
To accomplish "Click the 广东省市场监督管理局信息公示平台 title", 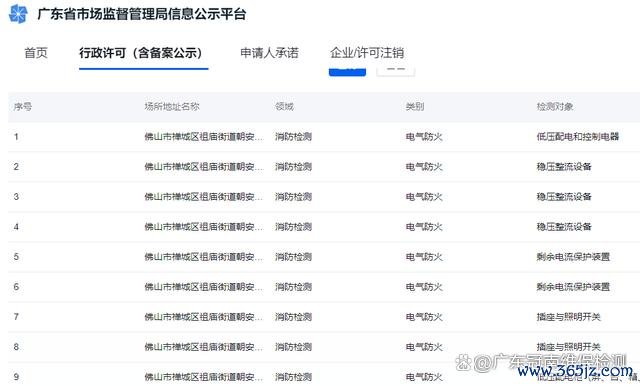I will (142, 14).
